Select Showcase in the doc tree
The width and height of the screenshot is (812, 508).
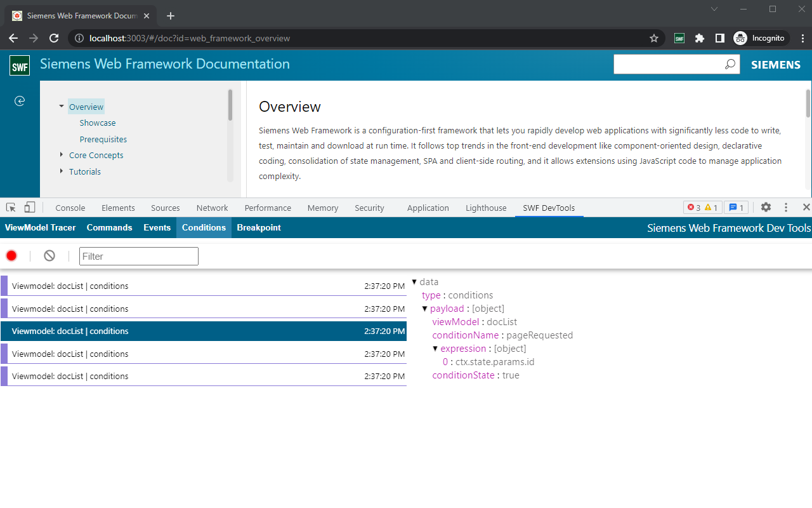(98, 123)
